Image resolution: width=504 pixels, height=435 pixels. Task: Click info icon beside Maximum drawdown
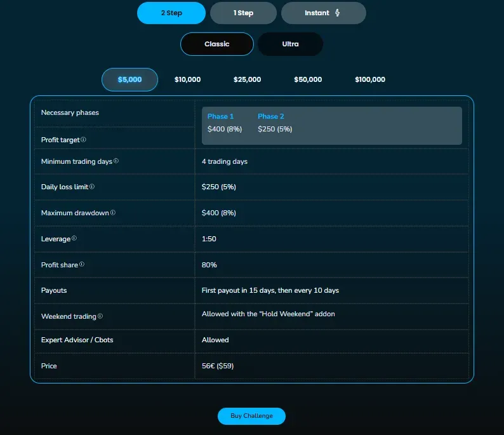pyautogui.click(x=113, y=213)
